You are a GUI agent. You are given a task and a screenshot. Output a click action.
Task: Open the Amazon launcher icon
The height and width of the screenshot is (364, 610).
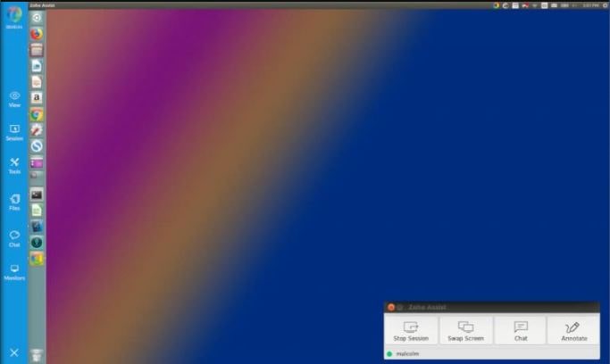37,98
